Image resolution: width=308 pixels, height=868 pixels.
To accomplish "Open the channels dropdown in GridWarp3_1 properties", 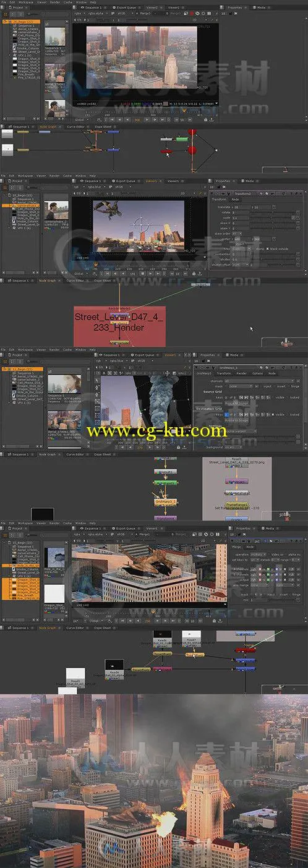I will [x=260, y=381].
